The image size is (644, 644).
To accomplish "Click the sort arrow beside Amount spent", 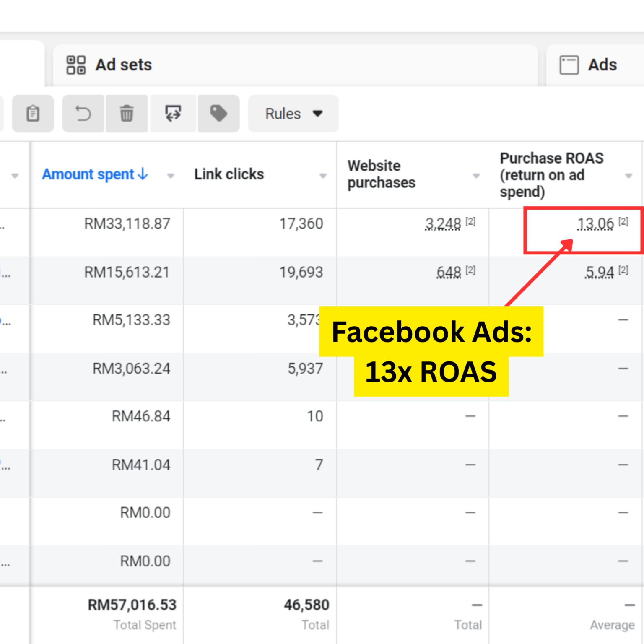I will point(143,174).
